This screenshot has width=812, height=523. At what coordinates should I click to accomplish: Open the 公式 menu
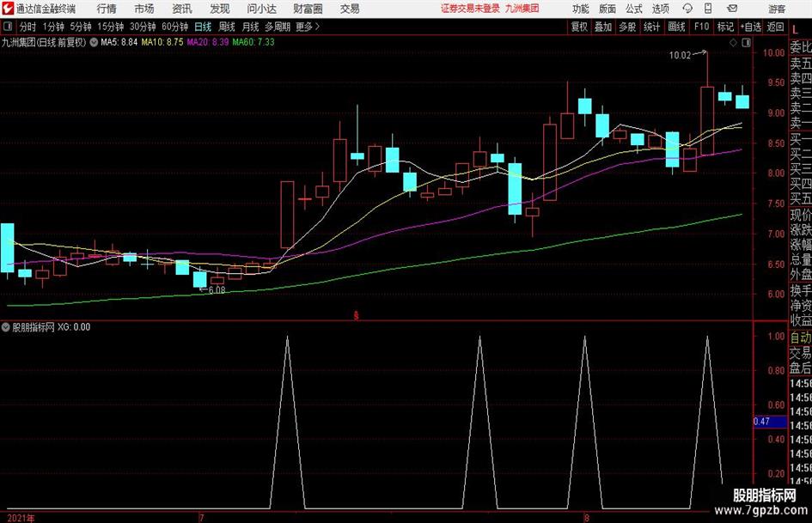point(634,9)
